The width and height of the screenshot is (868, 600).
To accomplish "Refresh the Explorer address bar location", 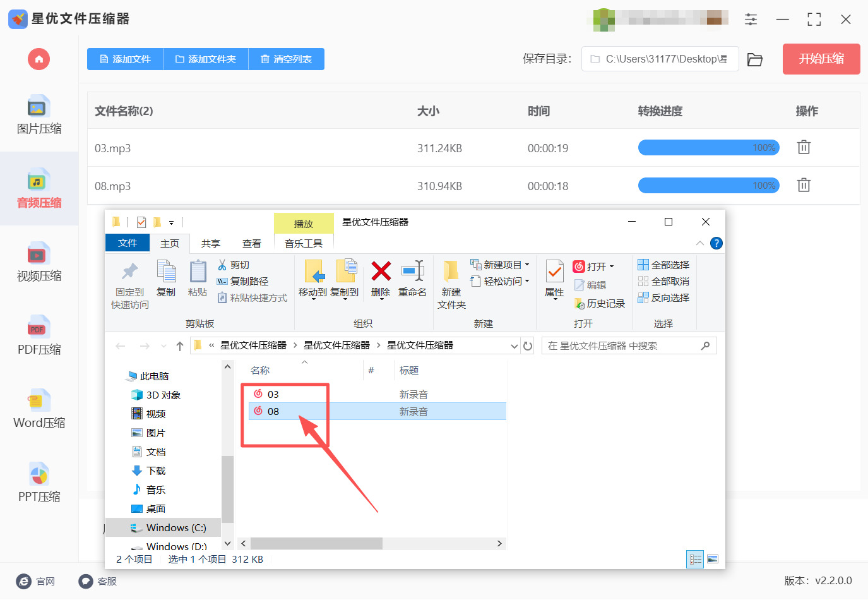I will (x=528, y=345).
